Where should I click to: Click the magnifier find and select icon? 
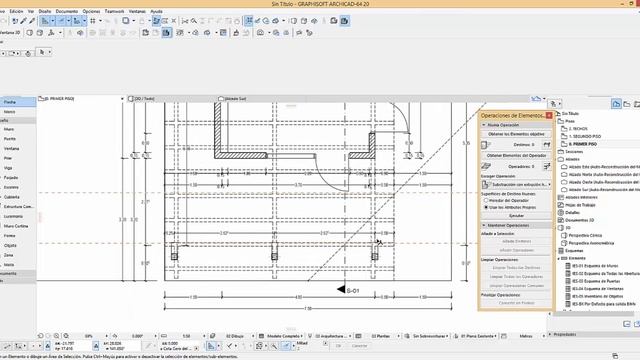[x=194, y=21]
